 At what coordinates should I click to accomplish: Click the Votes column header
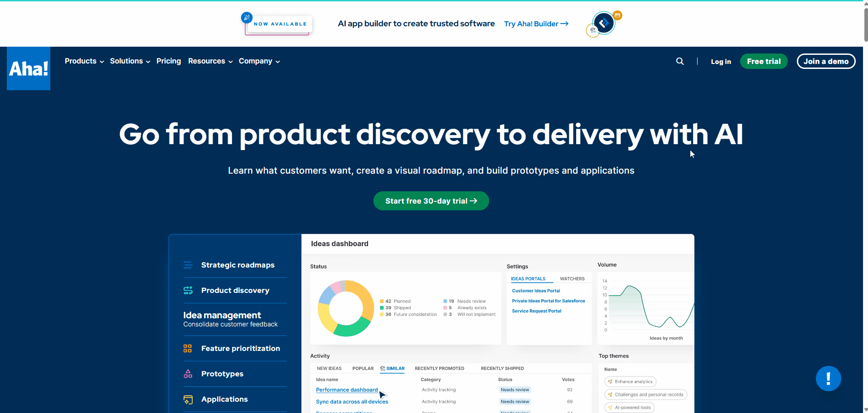pos(568,380)
